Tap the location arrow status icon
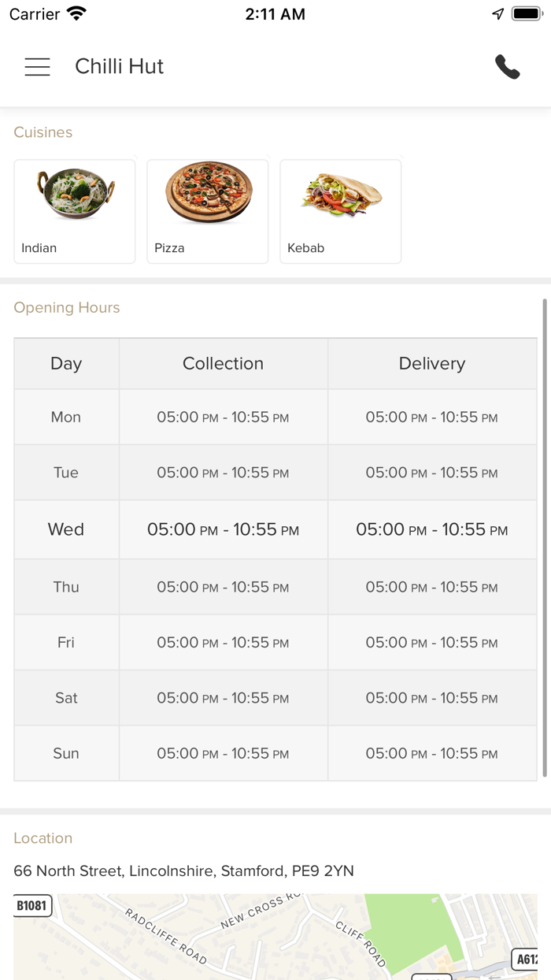 coord(497,14)
